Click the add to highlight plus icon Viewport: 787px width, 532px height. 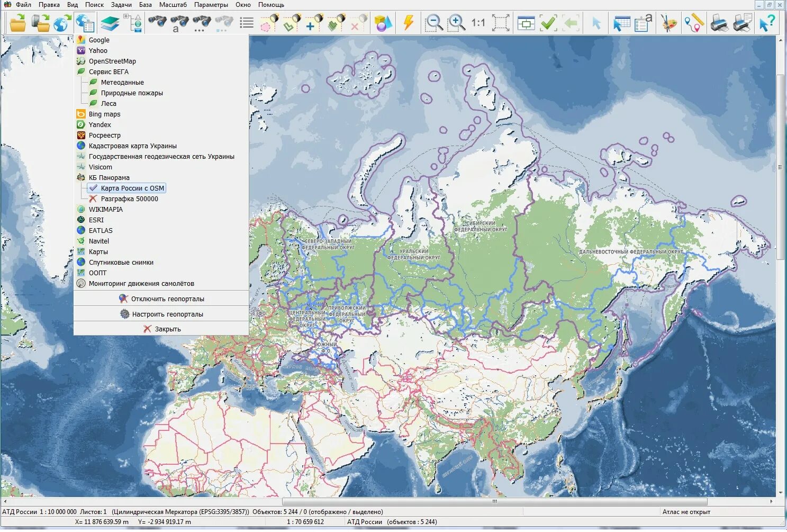point(313,23)
